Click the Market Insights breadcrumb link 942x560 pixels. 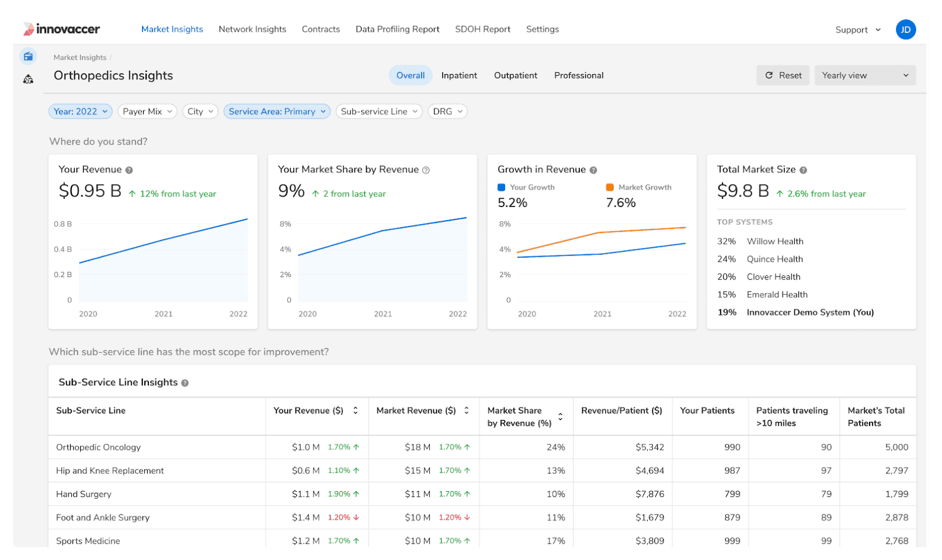(79, 57)
